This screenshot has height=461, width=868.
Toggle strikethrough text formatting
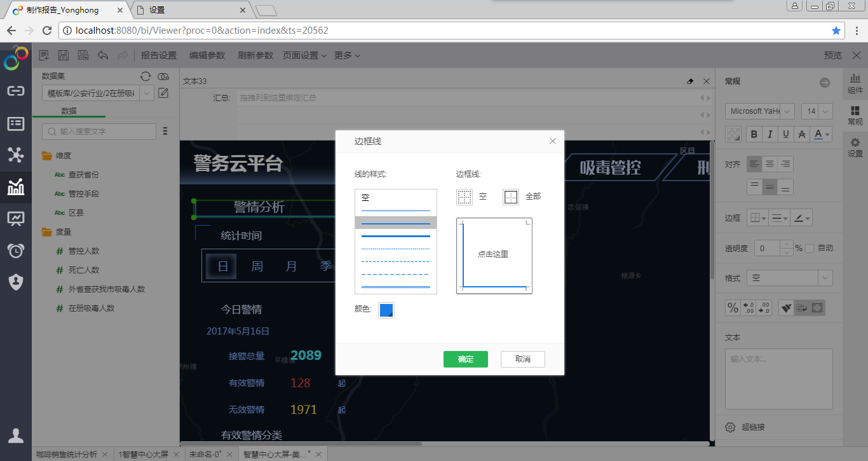(x=802, y=134)
